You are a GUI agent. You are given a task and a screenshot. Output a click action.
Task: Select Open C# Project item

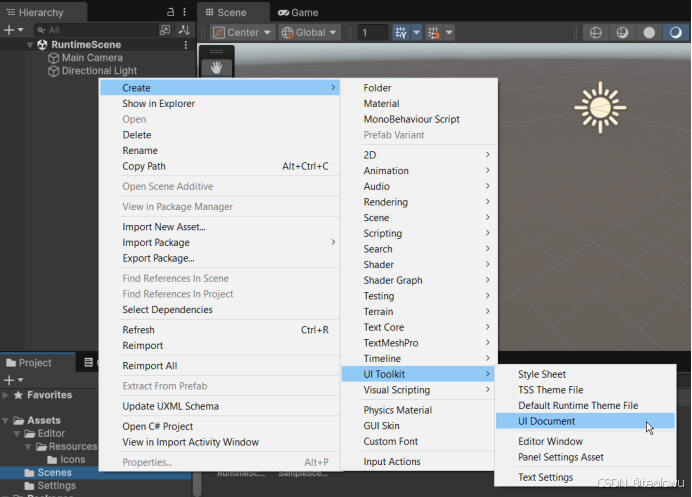coord(220,426)
